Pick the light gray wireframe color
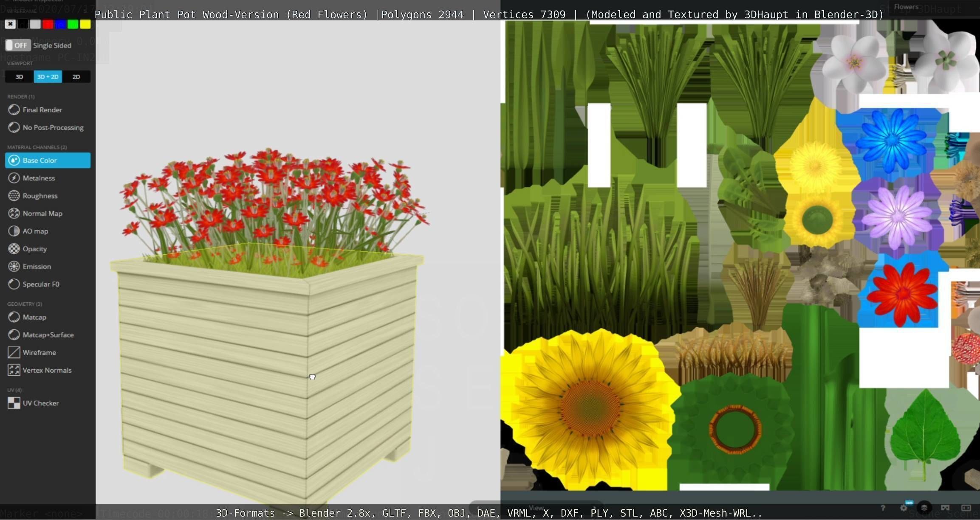This screenshot has height=520, width=980. click(x=35, y=24)
